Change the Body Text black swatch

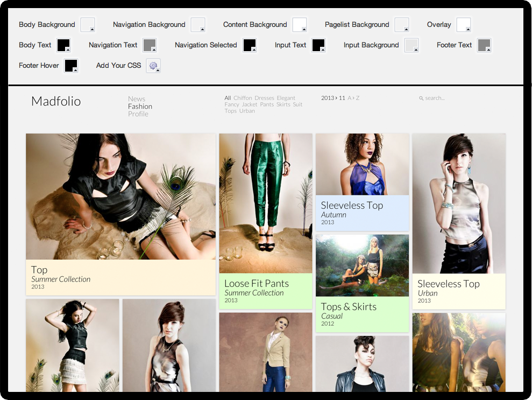click(x=64, y=45)
